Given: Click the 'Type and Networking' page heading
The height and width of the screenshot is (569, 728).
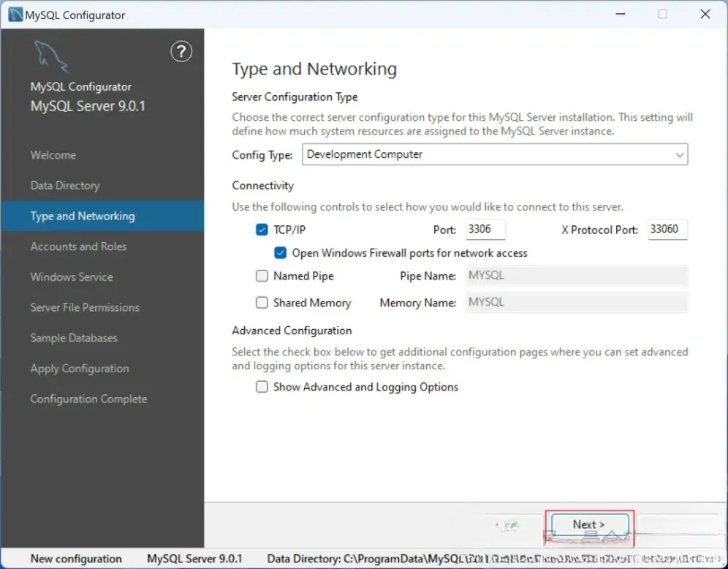Looking at the screenshot, I should coord(314,69).
